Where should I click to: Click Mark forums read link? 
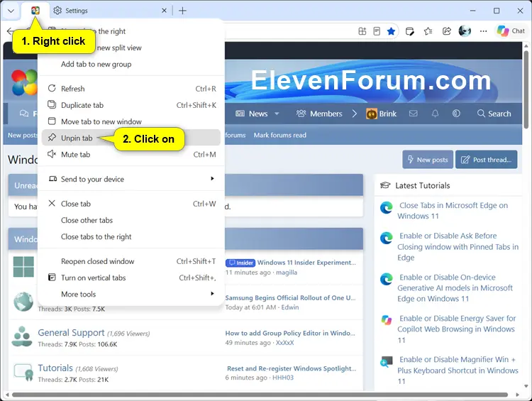[x=280, y=135]
